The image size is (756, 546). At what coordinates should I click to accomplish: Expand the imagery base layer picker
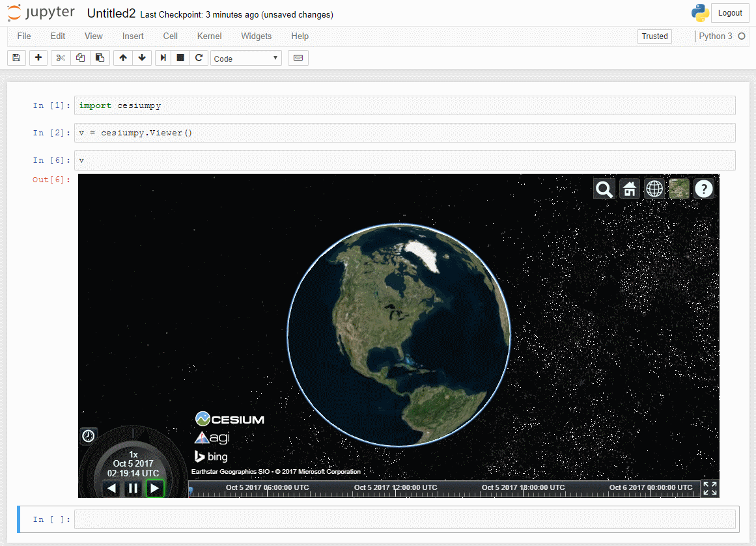679,189
